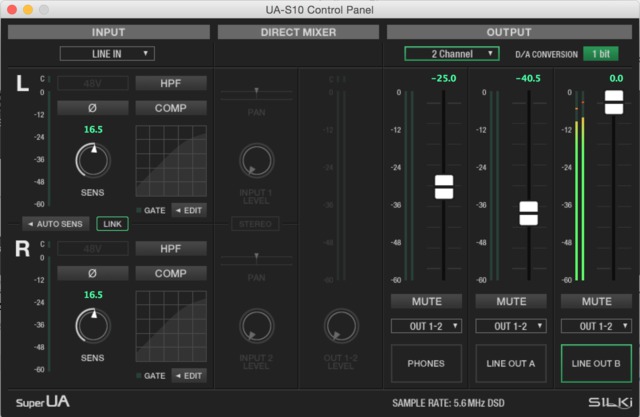Toggle the LINK stereo button
Screen dimensions: 640x417
point(112,224)
